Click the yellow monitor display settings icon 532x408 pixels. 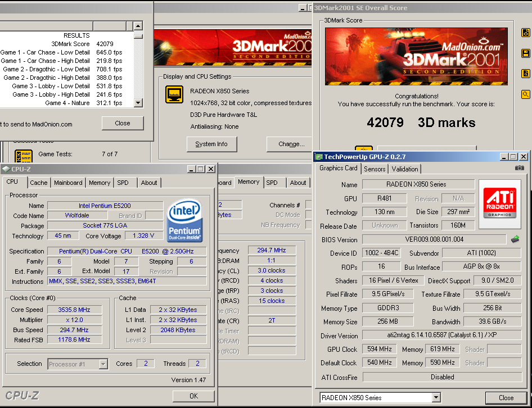tap(174, 94)
